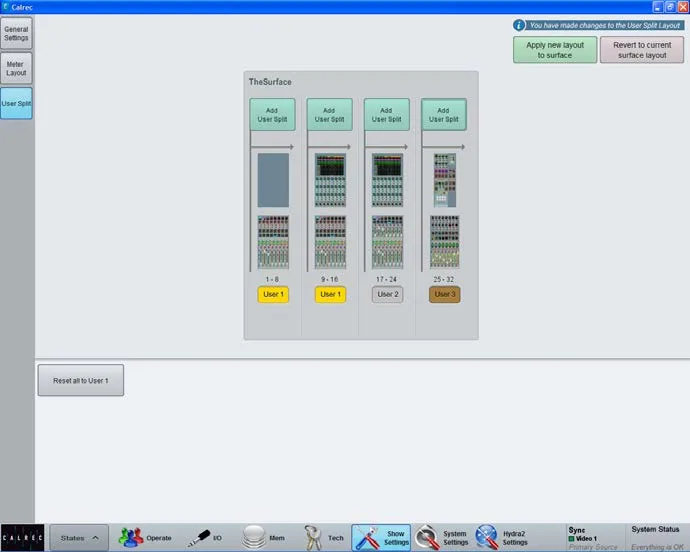The width and height of the screenshot is (690, 552).
Task: Click the TheSurface title text
Action: [x=270, y=82]
